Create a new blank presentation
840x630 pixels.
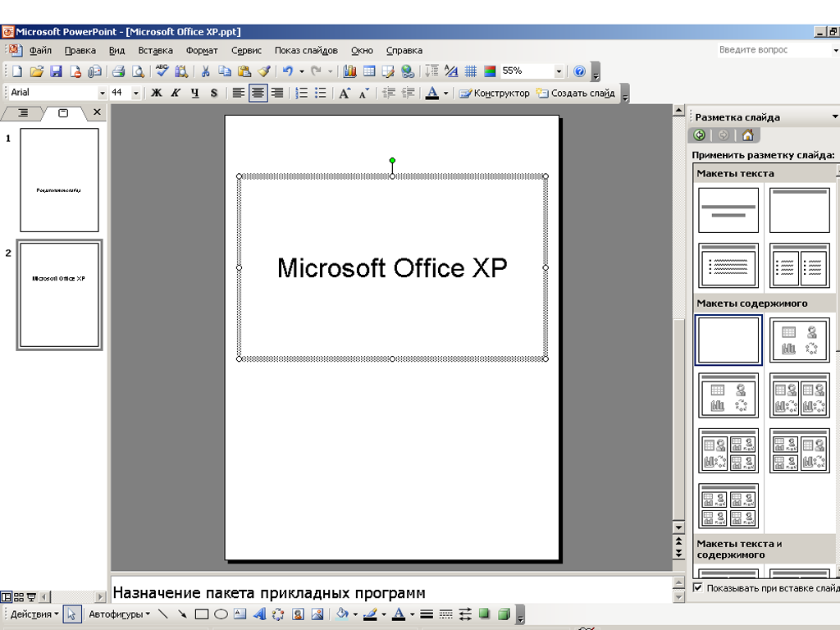click(17, 71)
